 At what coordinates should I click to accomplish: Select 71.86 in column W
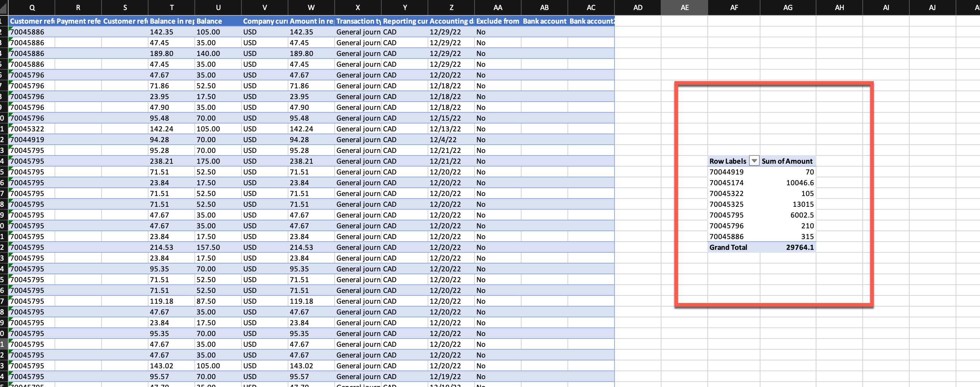click(311, 86)
